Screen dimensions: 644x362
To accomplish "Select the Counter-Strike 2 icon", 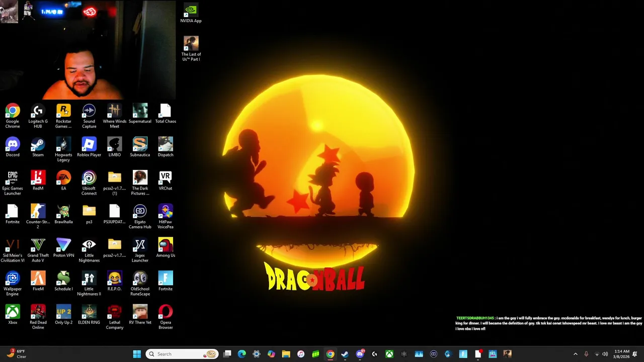I will (38, 217).
